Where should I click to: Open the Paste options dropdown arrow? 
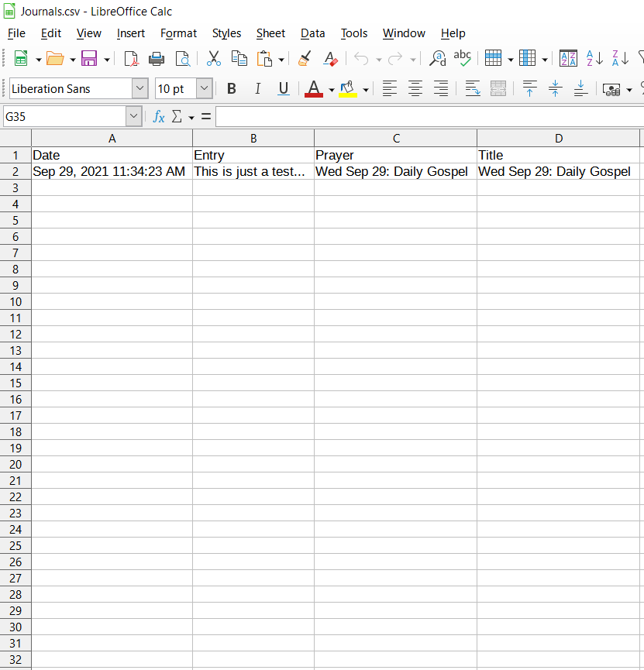(281, 60)
